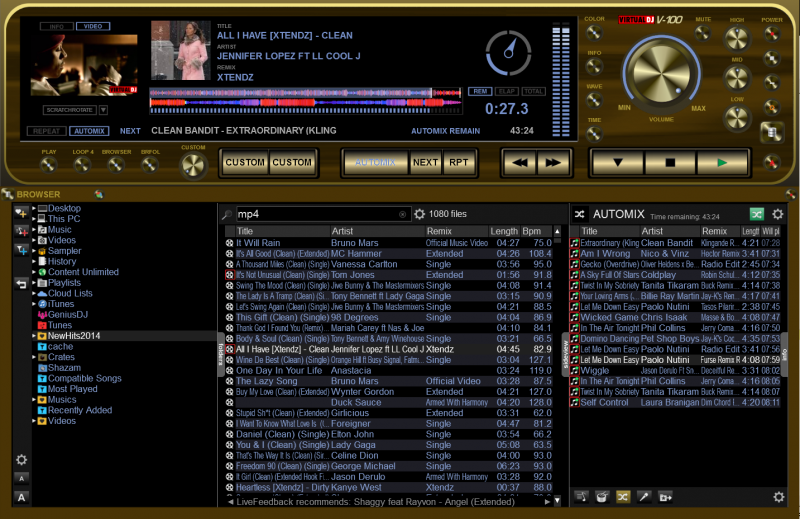The width and height of the screenshot is (800, 519).
Task: Click the database icon button below LOW knob
Action: (x=771, y=133)
